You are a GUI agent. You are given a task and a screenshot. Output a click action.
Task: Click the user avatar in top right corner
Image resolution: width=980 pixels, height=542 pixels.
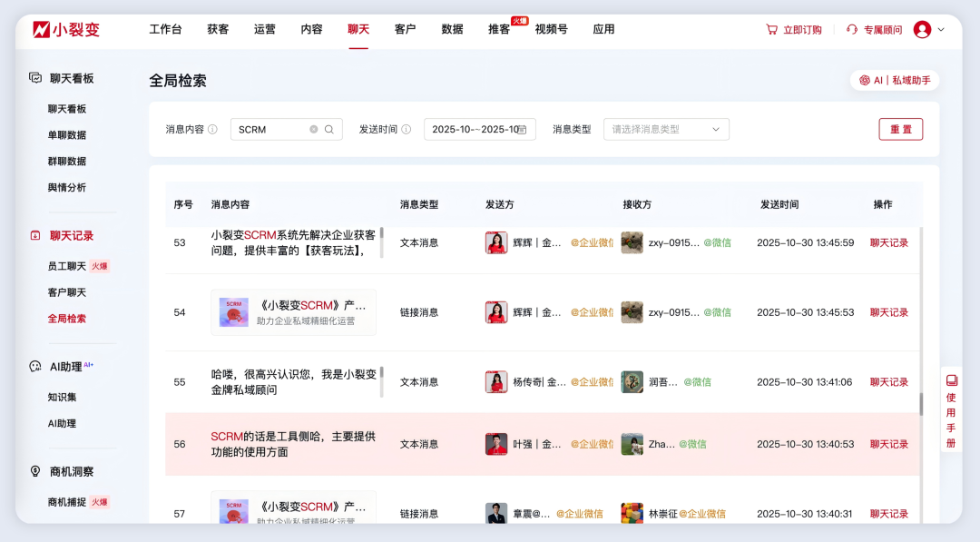(x=924, y=28)
